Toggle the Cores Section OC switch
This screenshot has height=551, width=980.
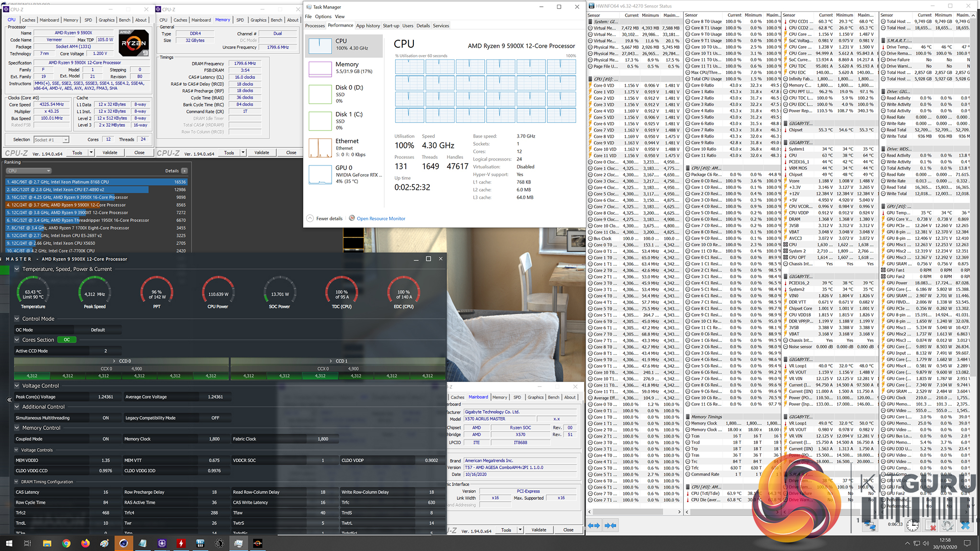tap(67, 340)
